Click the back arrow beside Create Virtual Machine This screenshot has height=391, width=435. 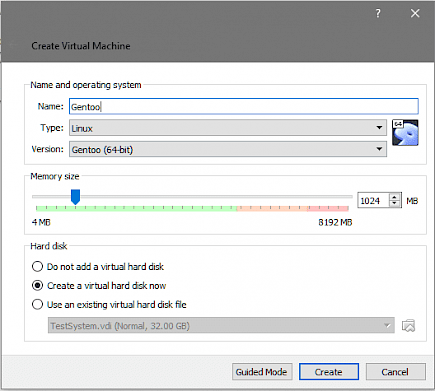tap(13, 46)
